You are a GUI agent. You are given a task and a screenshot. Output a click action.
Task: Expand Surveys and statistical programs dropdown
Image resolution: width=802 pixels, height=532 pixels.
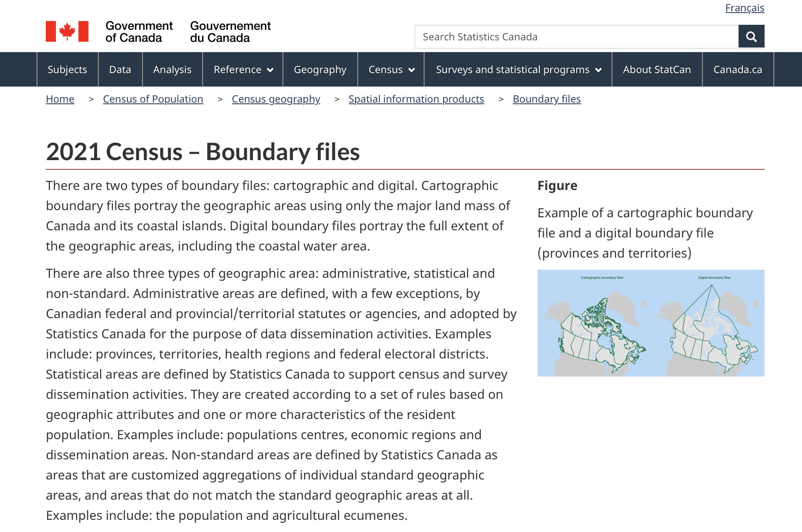click(x=518, y=69)
